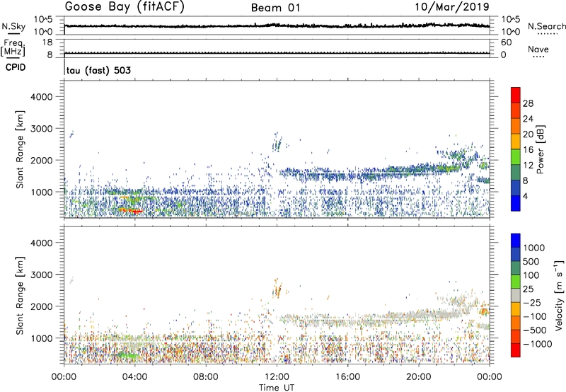This screenshot has height=392, width=566.
Task: Click the power colorbar value 16
Action: click(x=528, y=150)
